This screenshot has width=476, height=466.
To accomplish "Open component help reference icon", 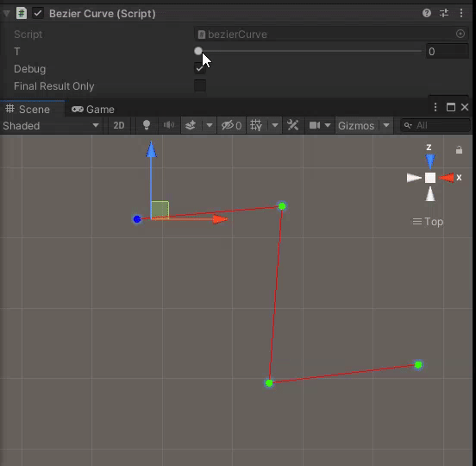I will point(427,13).
